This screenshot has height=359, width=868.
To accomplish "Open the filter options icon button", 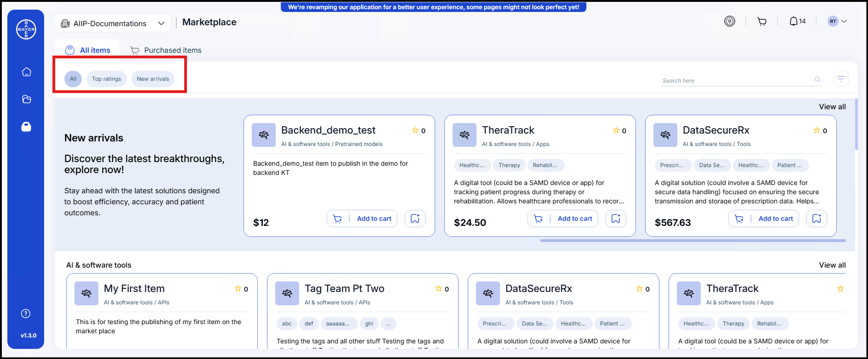I will point(841,79).
